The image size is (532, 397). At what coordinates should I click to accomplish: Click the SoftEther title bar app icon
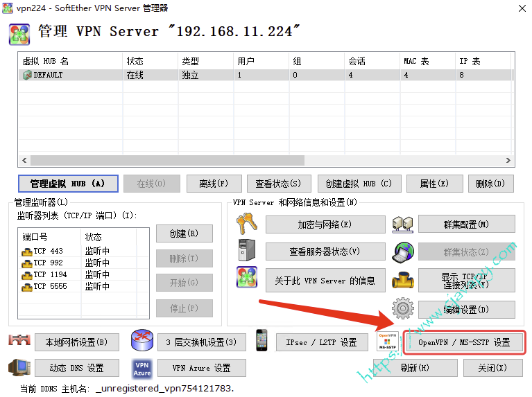[x=8, y=8]
